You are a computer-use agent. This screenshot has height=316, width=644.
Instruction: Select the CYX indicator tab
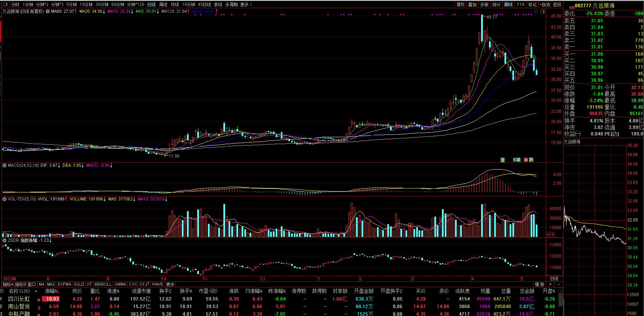133,284
